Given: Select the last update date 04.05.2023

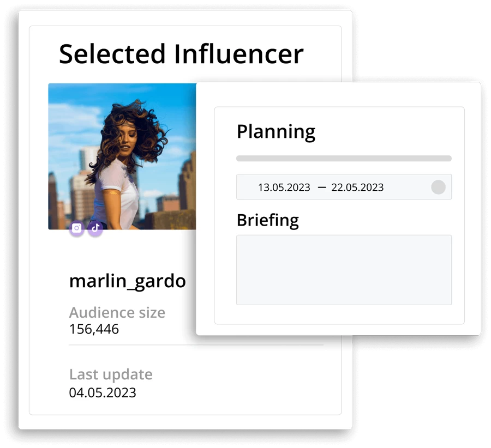Looking at the screenshot, I should coord(103,392).
